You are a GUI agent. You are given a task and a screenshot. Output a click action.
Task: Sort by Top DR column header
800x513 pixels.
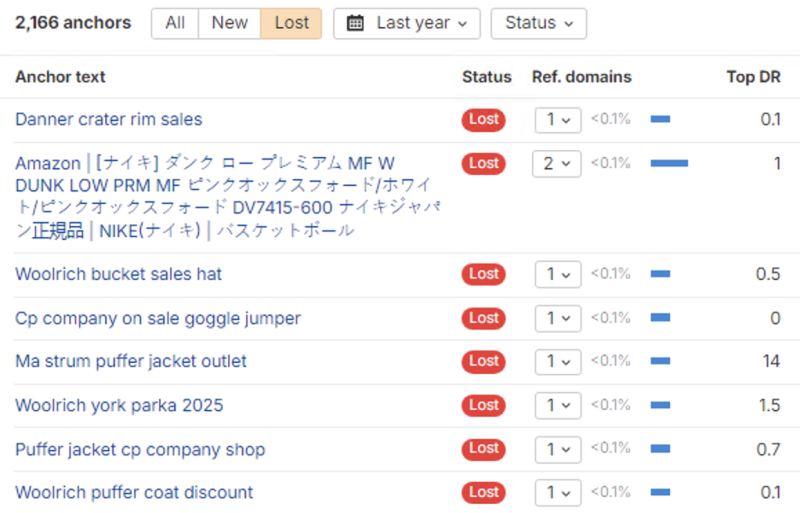pyautogui.click(x=753, y=77)
